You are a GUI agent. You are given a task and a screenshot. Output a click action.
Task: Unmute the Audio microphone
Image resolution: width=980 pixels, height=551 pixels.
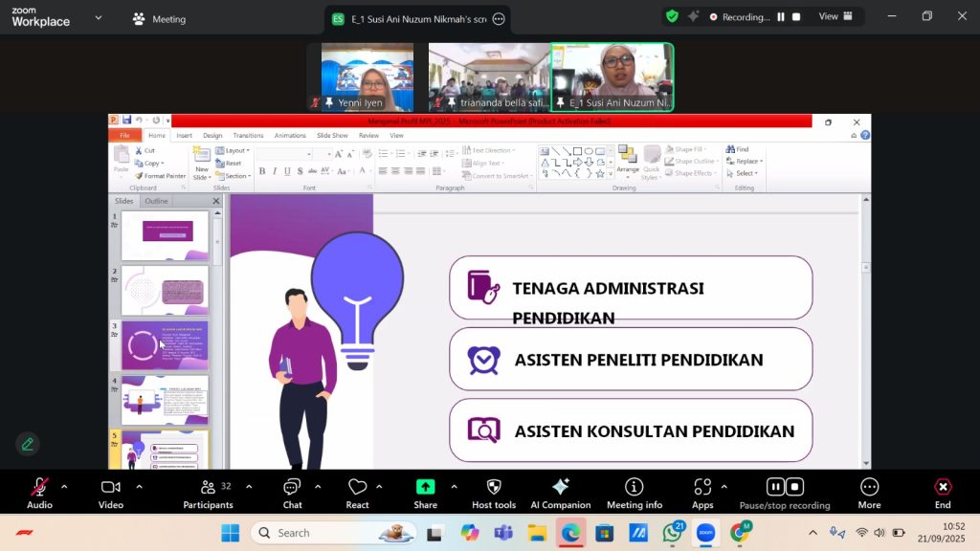pyautogui.click(x=39, y=488)
